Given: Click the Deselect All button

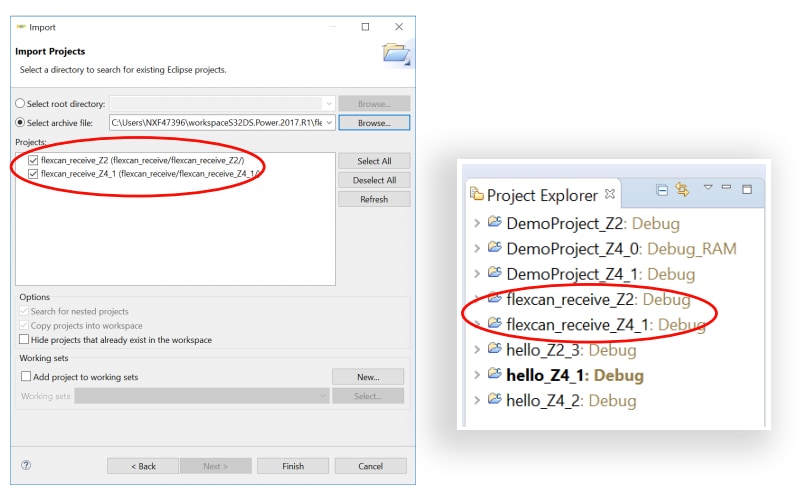Looking at the screenshot, I should click(x=375, y=180).
